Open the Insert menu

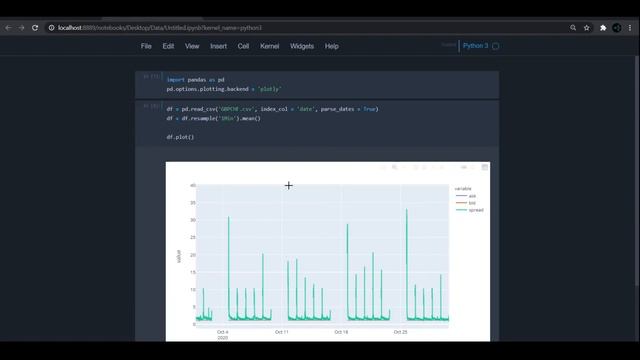pos(218,46)
